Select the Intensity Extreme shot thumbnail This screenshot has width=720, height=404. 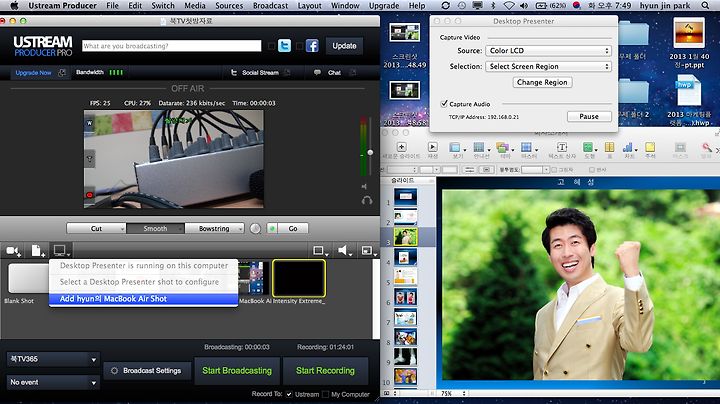coord(299,278)
